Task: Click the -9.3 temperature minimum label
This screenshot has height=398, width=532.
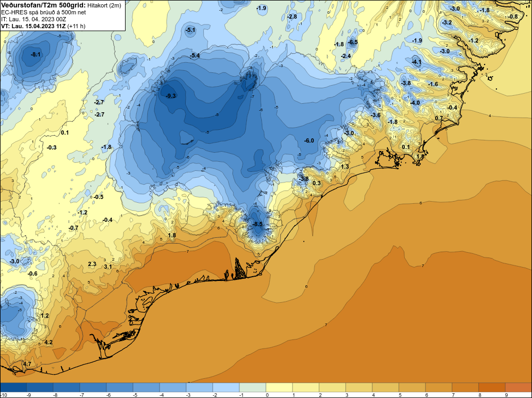Action: tap(171, 96)
